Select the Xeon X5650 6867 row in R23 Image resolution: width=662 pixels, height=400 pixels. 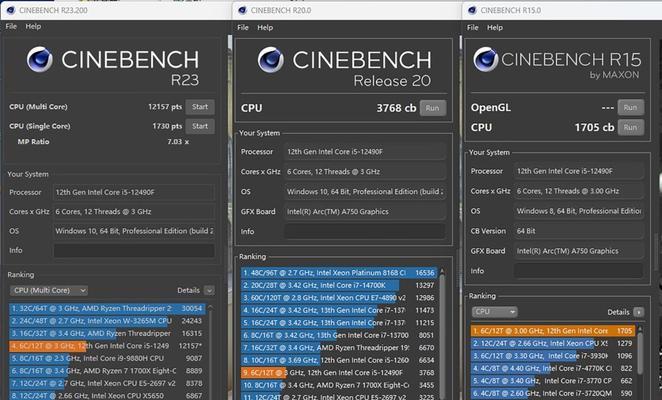click(x=107, y=396)
